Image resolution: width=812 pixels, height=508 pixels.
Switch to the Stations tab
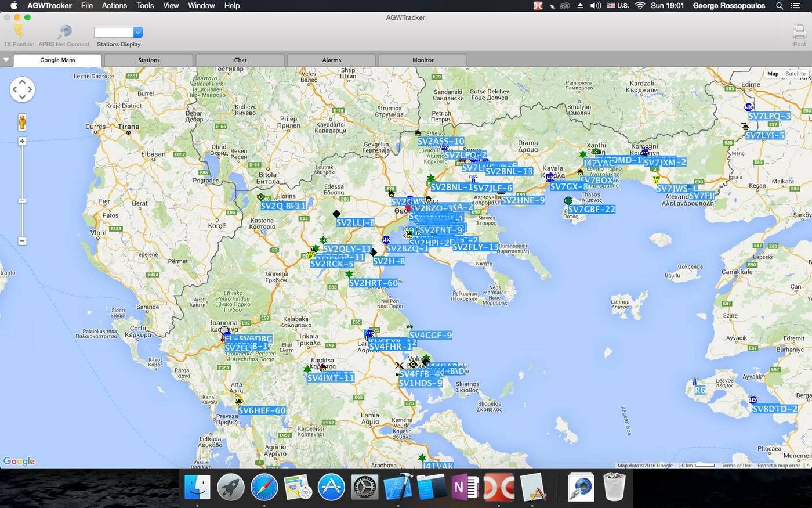pyautogui.click(x=148, y=60)
